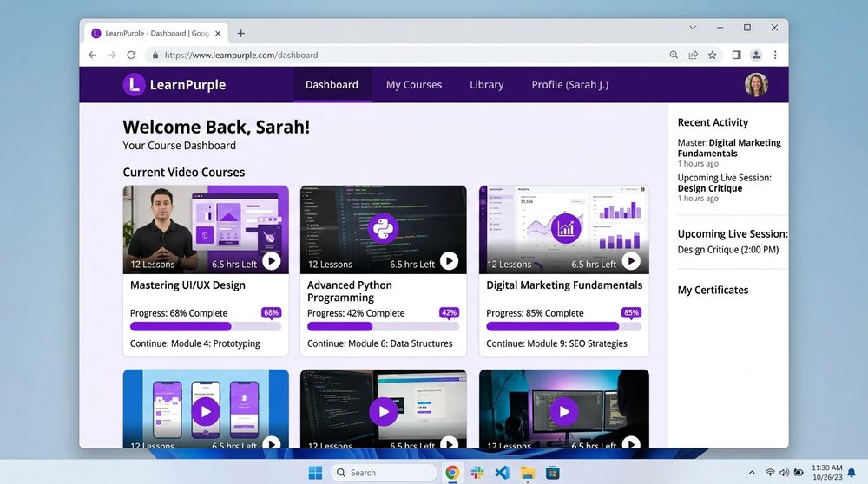
Task: Open the notification bell in tray
Action: tap(852, 473)
